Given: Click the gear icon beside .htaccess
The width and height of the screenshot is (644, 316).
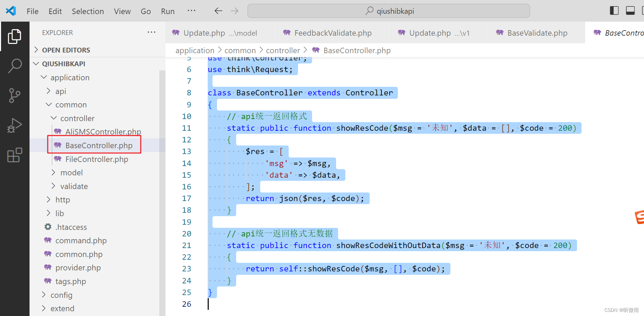Looking at the screenshot, I should [48, 227].
